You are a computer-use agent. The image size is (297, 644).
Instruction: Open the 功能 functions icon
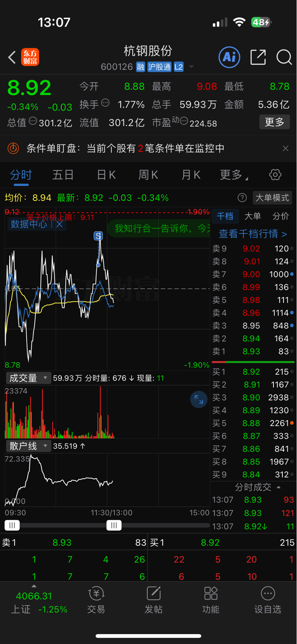pyautogui.click(x=210, y=600)
